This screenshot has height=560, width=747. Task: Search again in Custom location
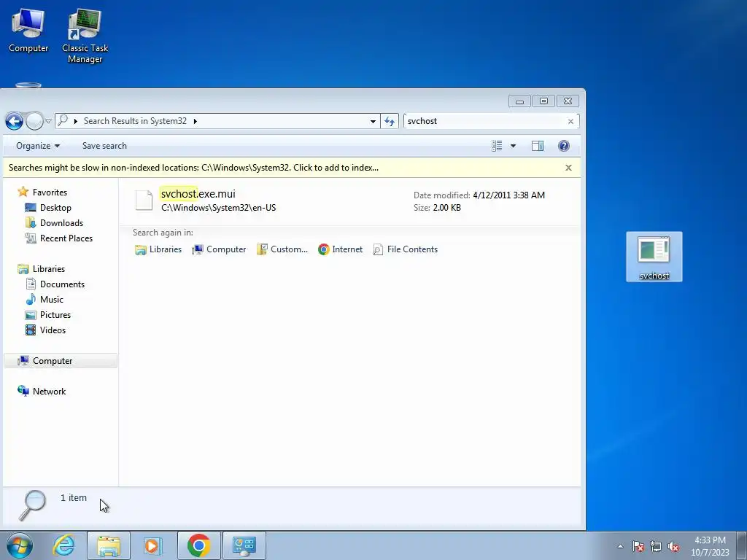click(282, 249)
